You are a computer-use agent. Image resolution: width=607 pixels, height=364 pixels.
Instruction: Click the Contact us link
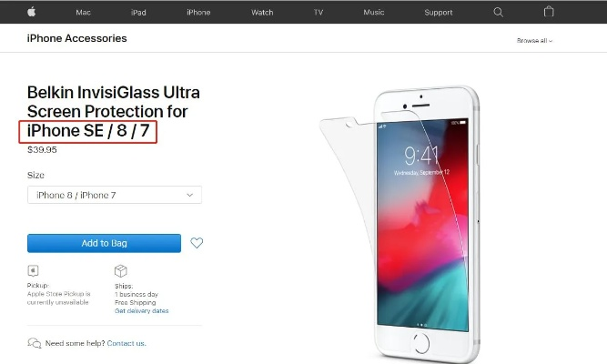coord(126,343)
